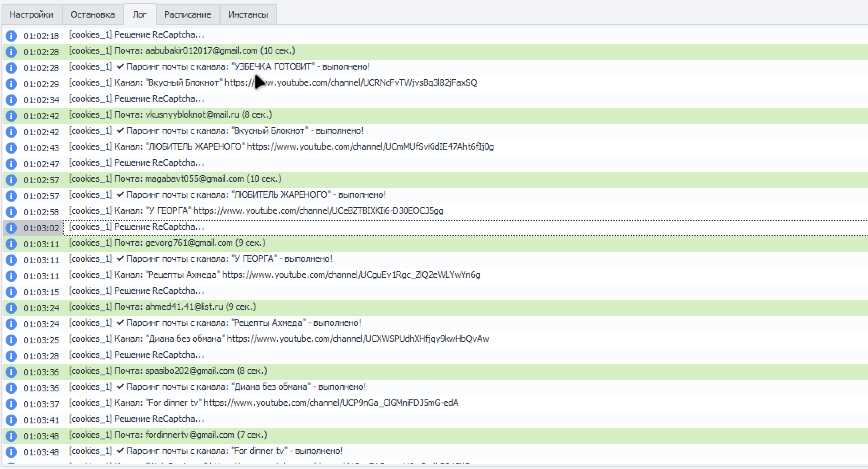Select the Вкусный Блокнот channel URL log line
The width and height of the screenshot is (868, 469).
(272, 83)
